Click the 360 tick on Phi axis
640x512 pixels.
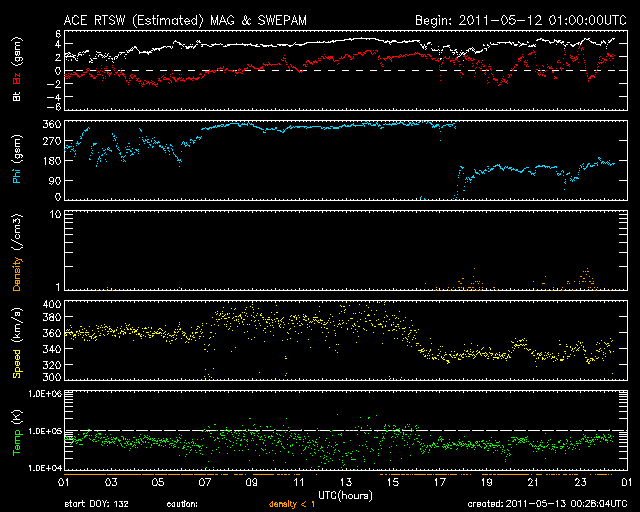click(46, 124)
